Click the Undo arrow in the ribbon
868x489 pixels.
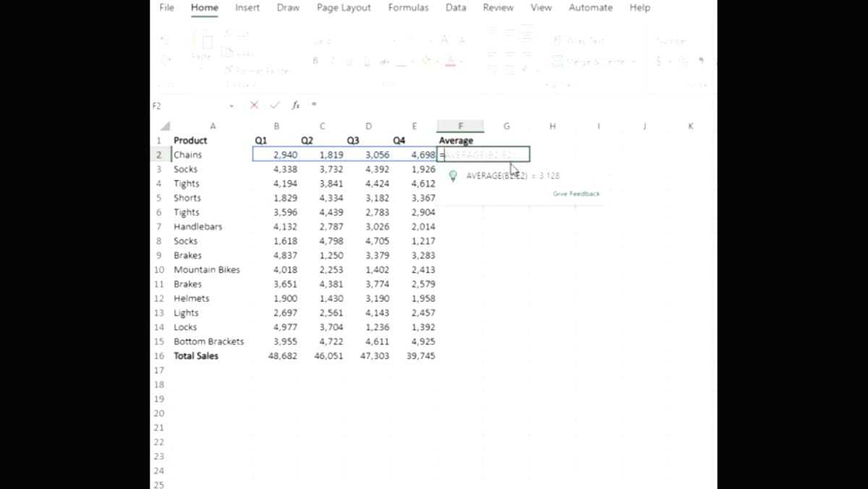tap(165, 41)
